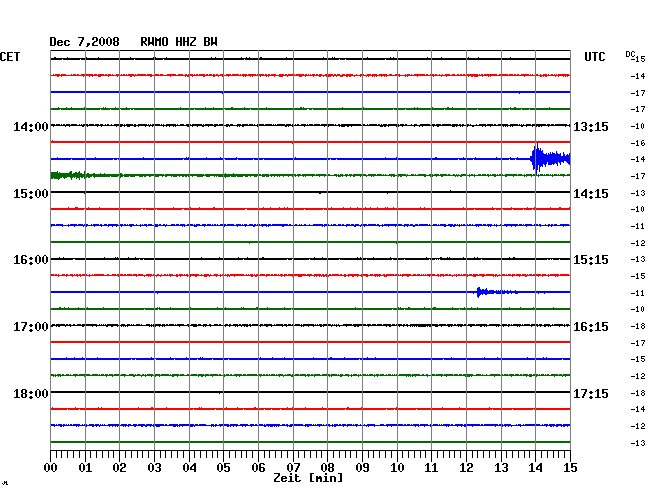Click minute tick label '10'

(397, 468)
